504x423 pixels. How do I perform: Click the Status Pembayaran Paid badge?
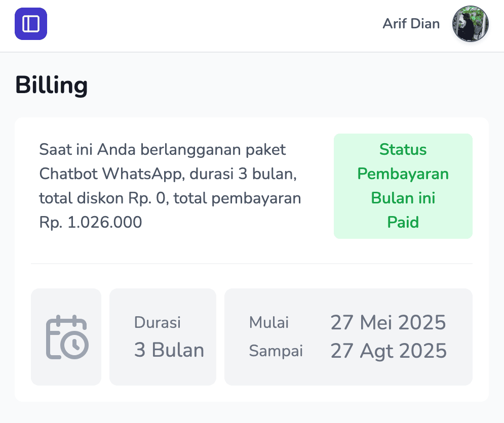click(x=403, y=186)
